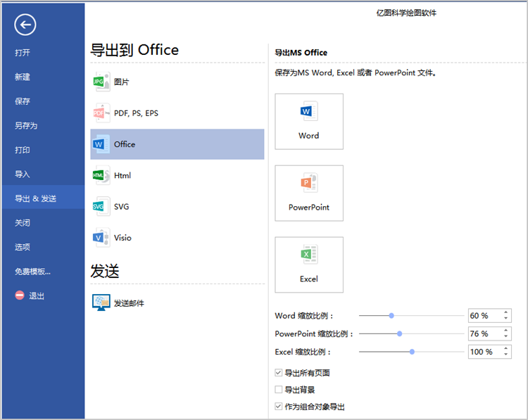
Task: Open 导入 in the sidebar
Action: [23, 174]
